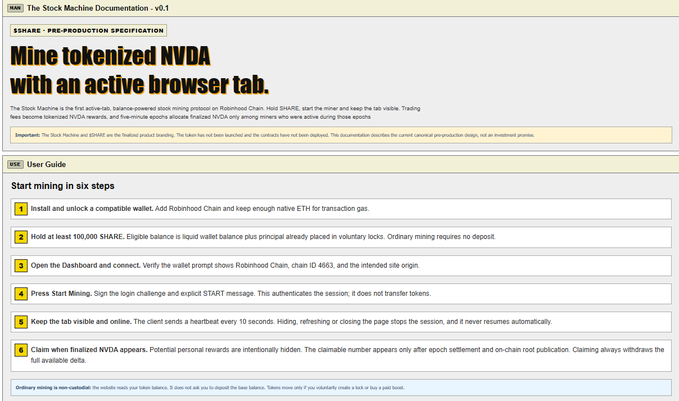Click the 'chain ID 4663' sentence in step 3

281,265
